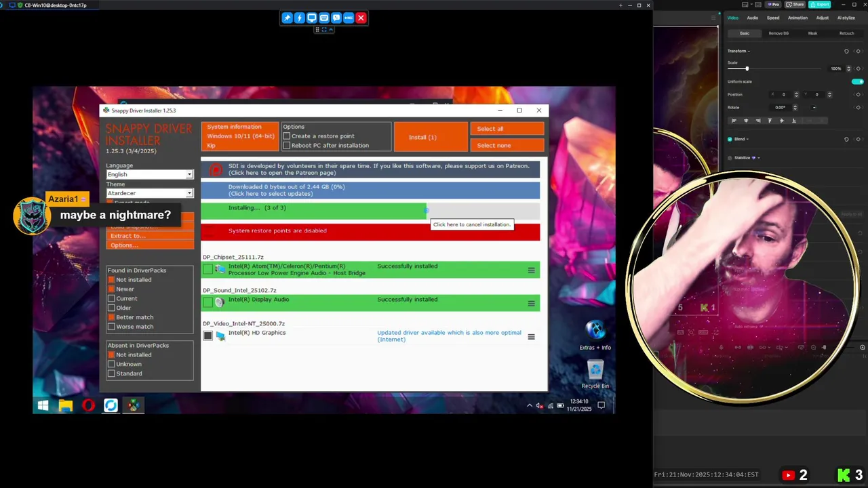Select the Intel HD Graphics driver checkbox
868x488 pixels.
(x=208, y=335)
